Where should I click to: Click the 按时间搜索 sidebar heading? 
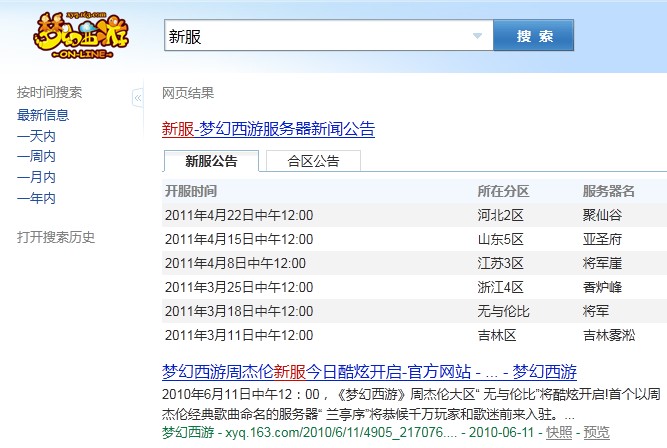49,92
